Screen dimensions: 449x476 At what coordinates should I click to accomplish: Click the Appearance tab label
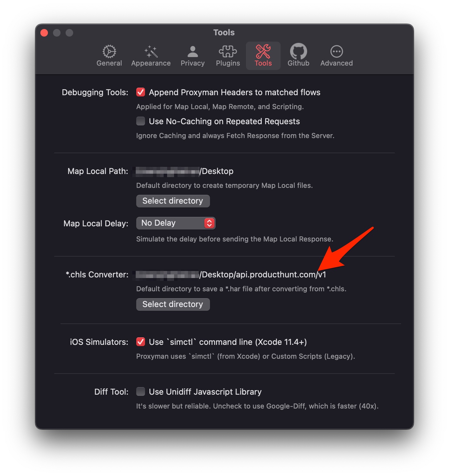tap(151, 63)
